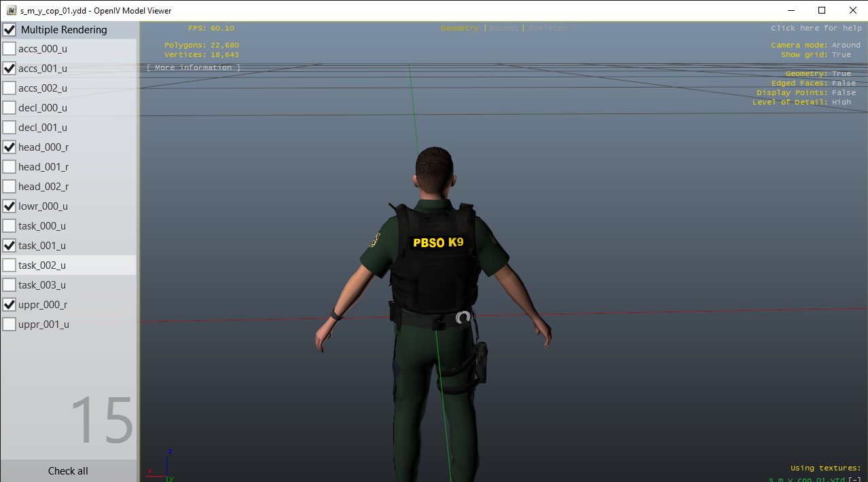This screenshot has width=868, height=482.
Task: Uncheck the Multiple Rendering checkbox
Action: coord(10,30)
